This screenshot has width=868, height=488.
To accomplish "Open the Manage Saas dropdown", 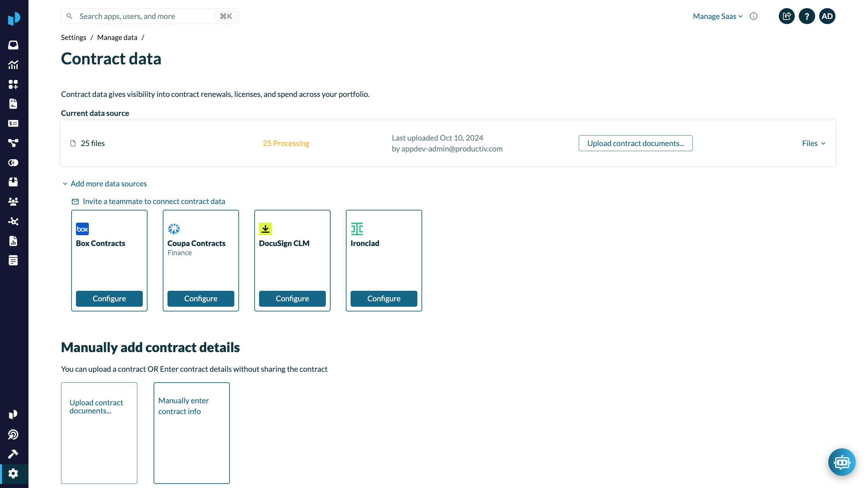I will (717, 16).
